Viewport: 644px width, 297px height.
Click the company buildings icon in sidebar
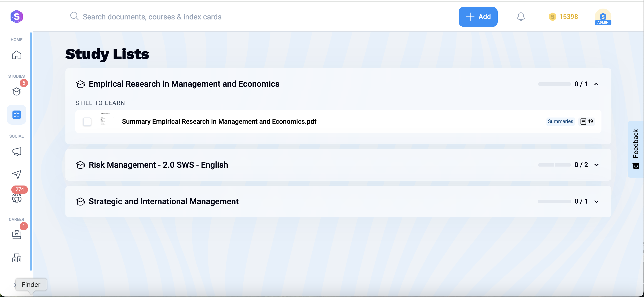[16, 258]
